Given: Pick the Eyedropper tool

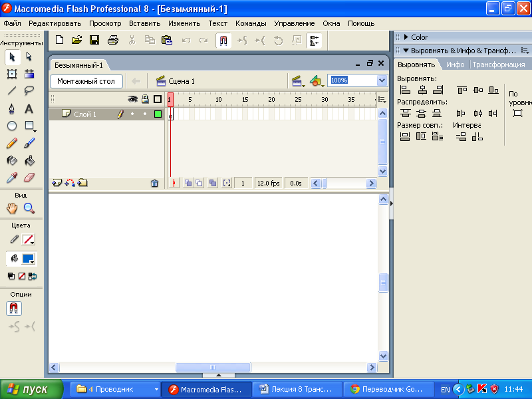Looking at the screenshot, I should click(x=12, y=178).
